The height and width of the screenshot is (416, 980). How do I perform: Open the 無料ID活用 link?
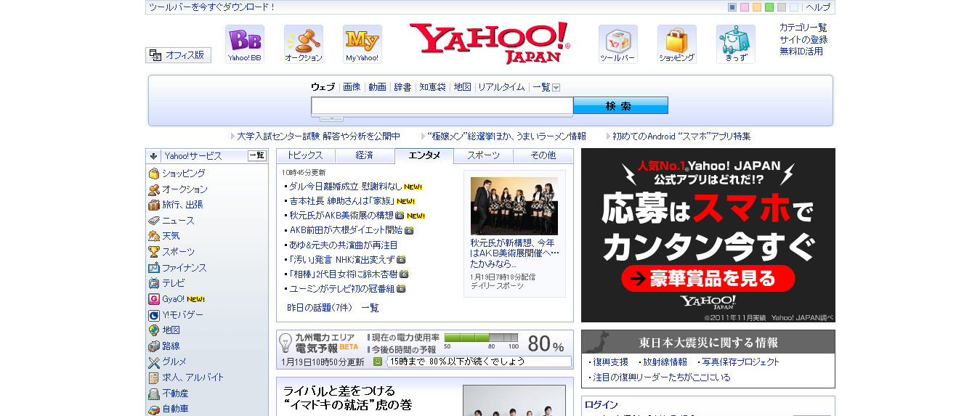pyautogui.click(x=801, y=51)
